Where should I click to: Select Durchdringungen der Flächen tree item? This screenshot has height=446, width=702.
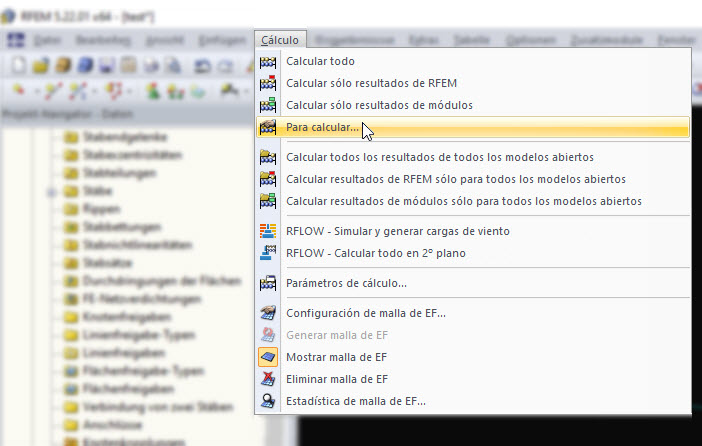(161, 281)
